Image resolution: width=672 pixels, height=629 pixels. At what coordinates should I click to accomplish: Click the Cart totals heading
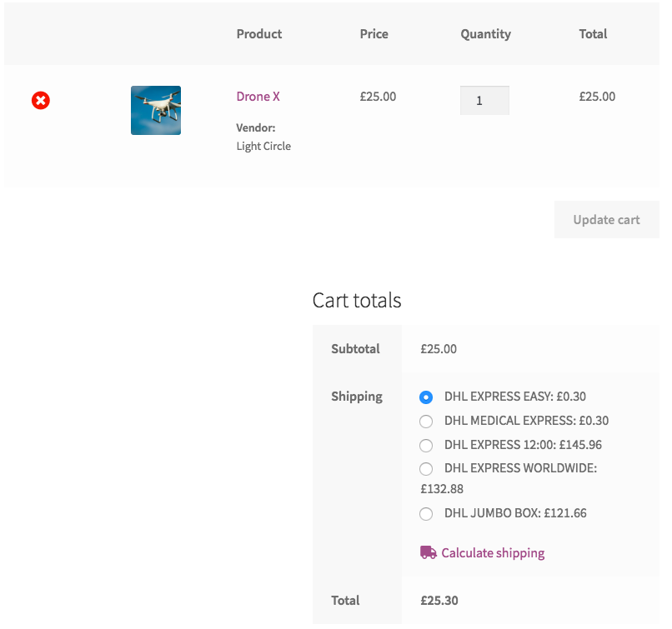[x=357, y=300]
